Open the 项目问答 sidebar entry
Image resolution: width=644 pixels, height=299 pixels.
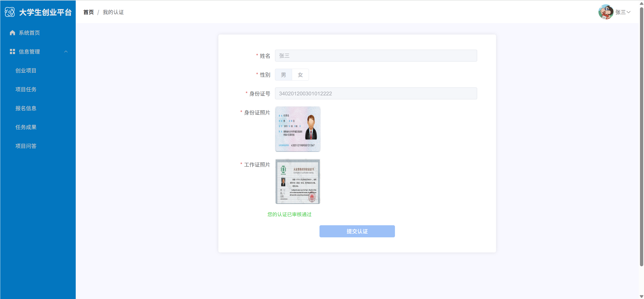click(x=26, y=146)
